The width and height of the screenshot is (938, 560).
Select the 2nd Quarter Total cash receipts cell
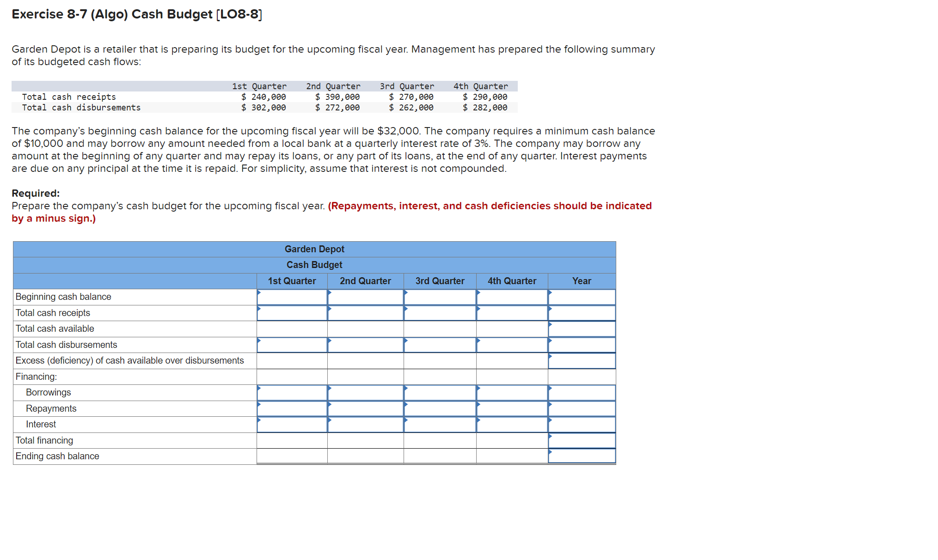(x=365, y=313)
